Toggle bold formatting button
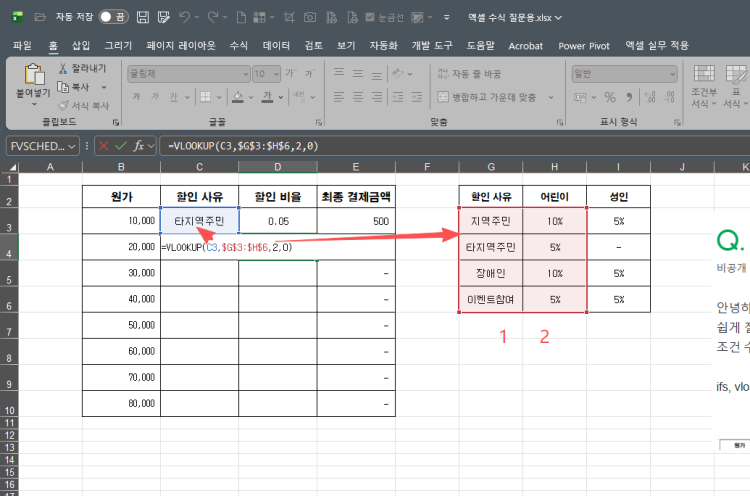750x496 pixels. pos(136,97)
